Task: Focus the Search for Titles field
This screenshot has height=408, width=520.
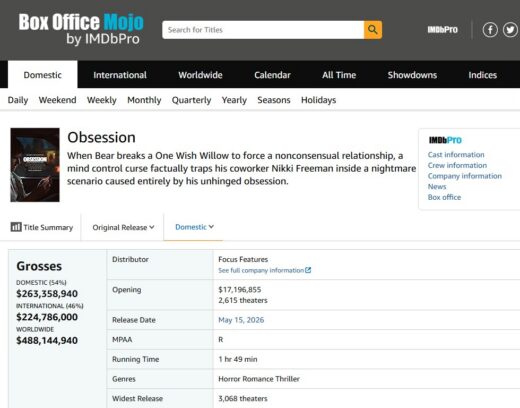Action: 263,30
